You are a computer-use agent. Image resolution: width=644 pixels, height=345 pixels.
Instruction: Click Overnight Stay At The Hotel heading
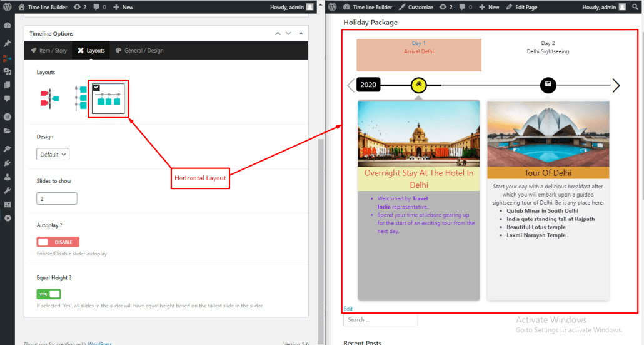pos(418,179)
